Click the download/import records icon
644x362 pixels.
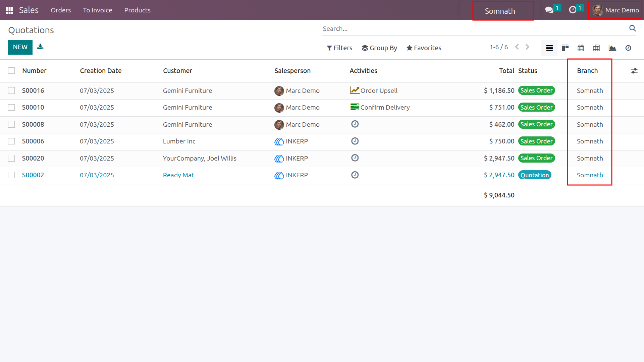coord(40,47)
